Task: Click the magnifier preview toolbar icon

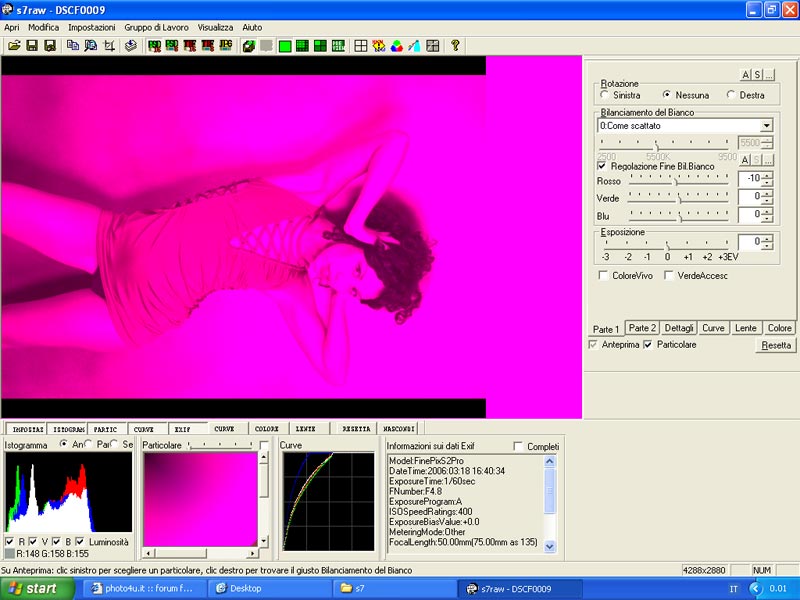Action: point(91,45)
